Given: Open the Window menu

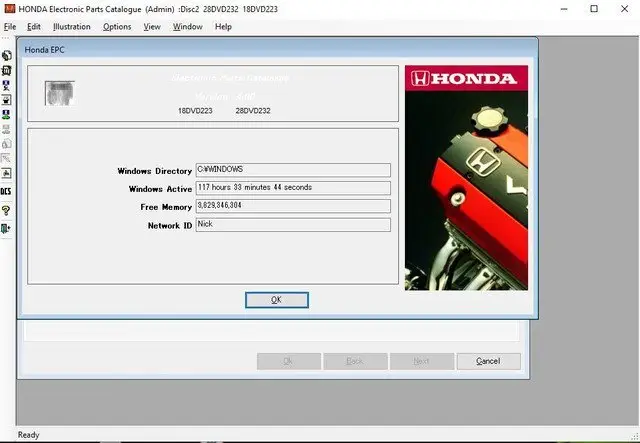Looking at the screenshot, I should click(187, 27).
